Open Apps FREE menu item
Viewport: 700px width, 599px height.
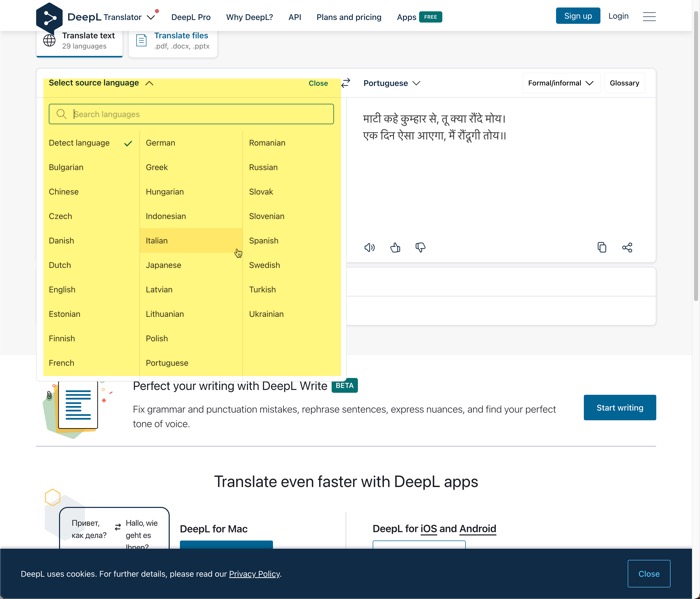point(419,17)
